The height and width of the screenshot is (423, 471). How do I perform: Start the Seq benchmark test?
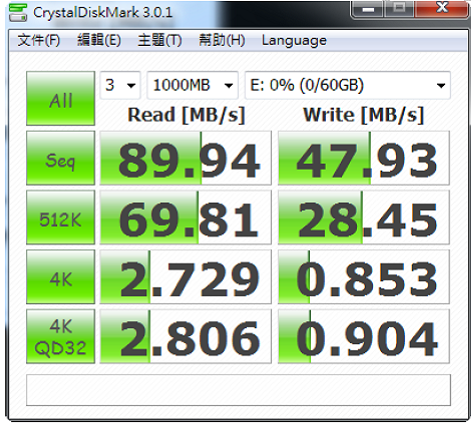[x=60, y=158]
